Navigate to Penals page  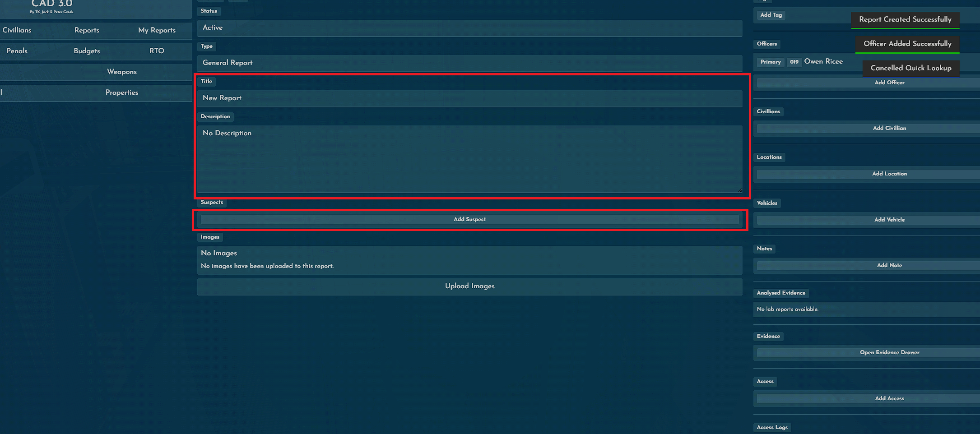click(x=17, y=51)
